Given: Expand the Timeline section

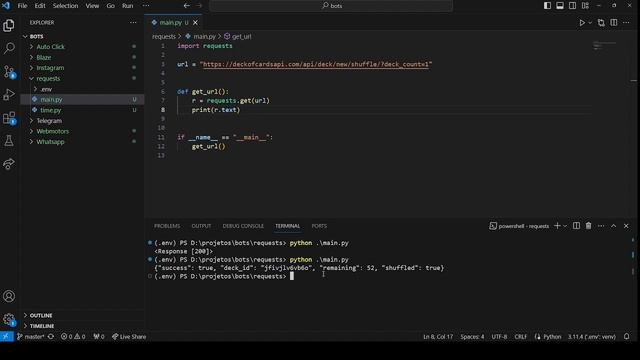Looking at the screenshot, I should tap(42, 326).
